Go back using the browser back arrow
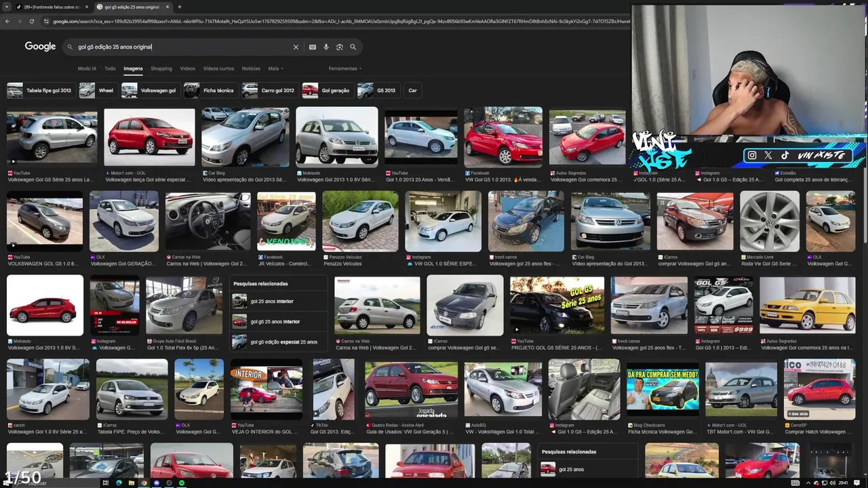The width and height of the screenshot is (868, 488). pos(7,21)
